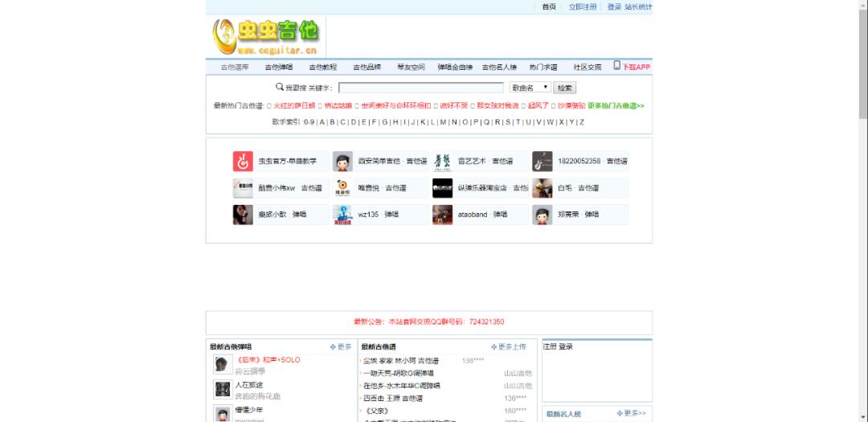Open 酷音小伟xw avatar image

point(243,188)
